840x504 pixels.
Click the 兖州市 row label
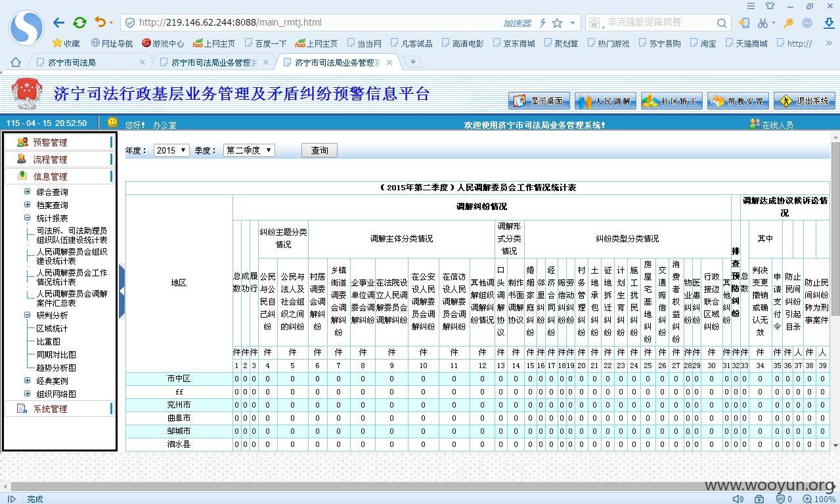pos(179,405)
